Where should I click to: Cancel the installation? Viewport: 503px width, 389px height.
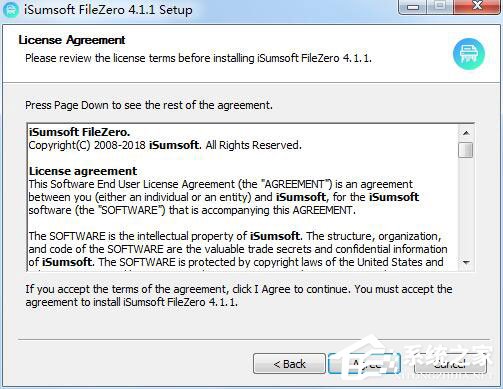click(450, 364)
